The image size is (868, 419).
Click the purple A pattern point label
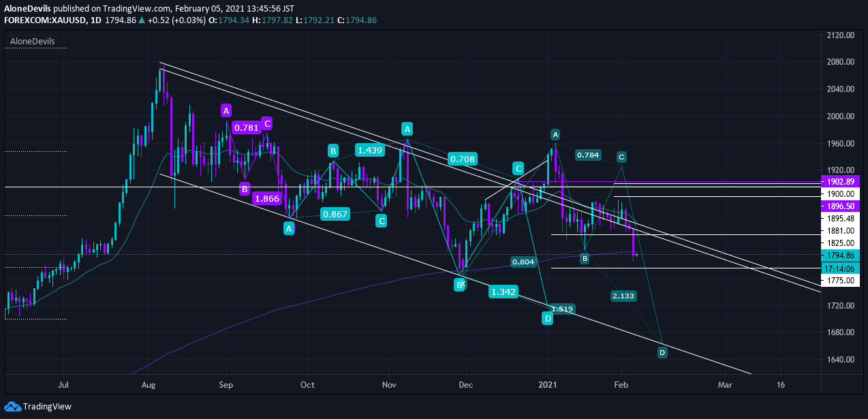(x=226, y=110)
